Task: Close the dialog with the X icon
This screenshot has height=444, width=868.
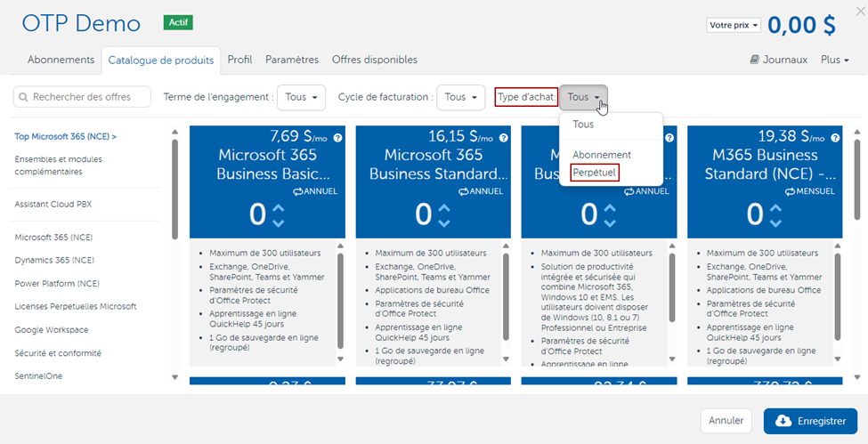Action: tap(860, 10)
